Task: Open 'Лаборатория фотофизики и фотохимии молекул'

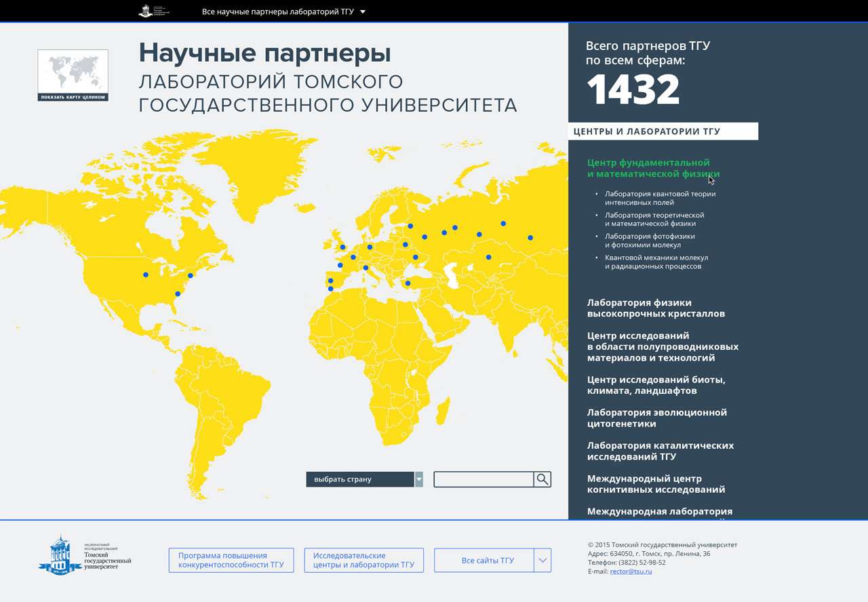Action: 650,241
